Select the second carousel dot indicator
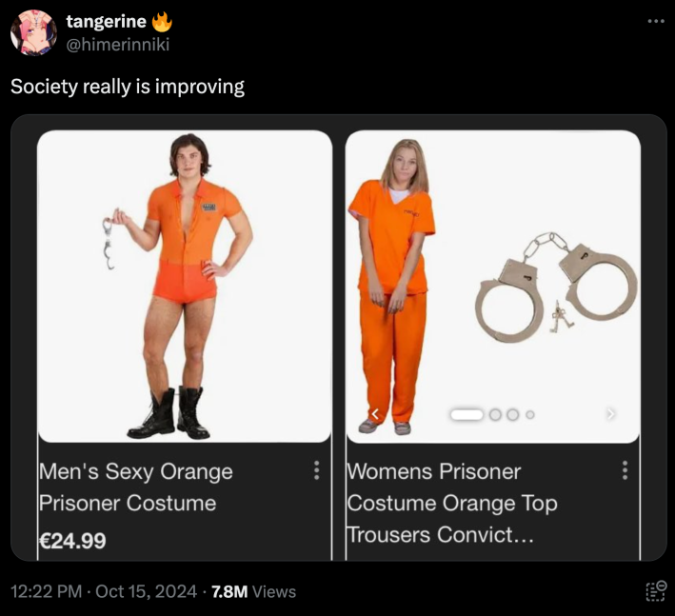Screen dimensions: 675x616 pyautogui.click(x=495, y=414)
